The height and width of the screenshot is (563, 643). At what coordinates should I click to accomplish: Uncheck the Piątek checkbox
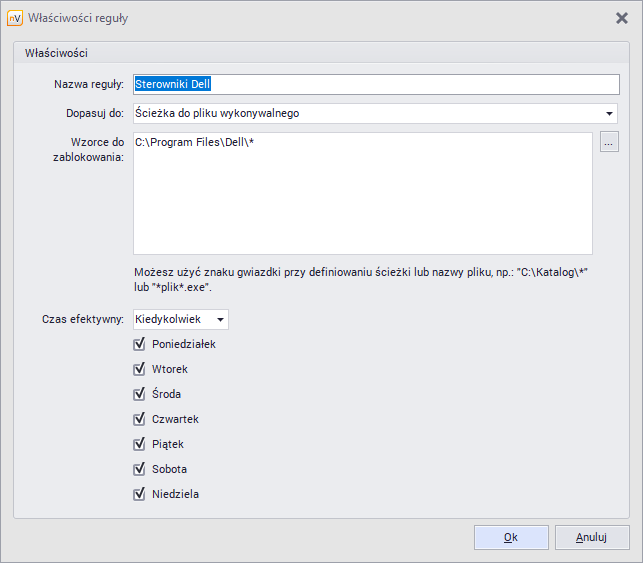click(x=140, y=444)
